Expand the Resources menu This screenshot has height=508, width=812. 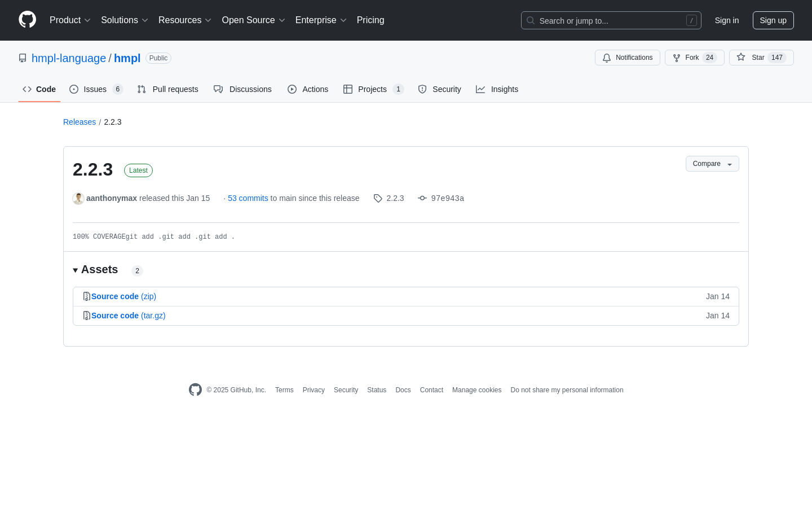click(185, 20)
